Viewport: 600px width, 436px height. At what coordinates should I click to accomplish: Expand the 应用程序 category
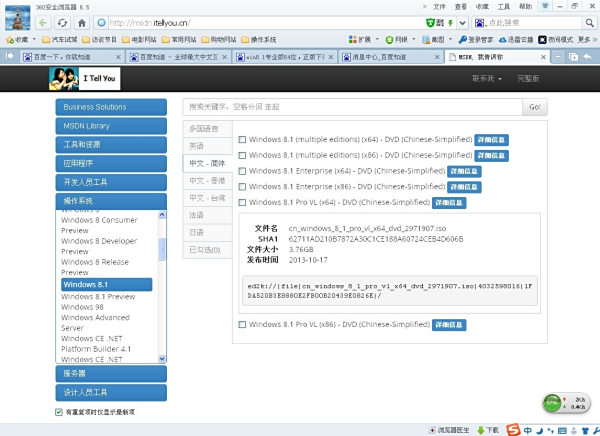click(x=111, y=163)
